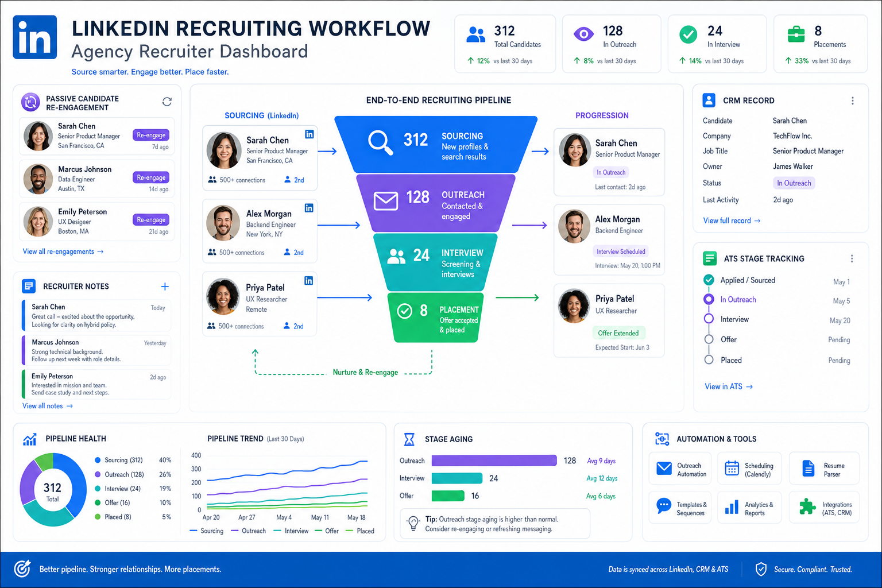This screenshot has width=882, height=588.
Task: Open Analytics & Reports tool
Action: pyautogui.click(x=750, y=508)
